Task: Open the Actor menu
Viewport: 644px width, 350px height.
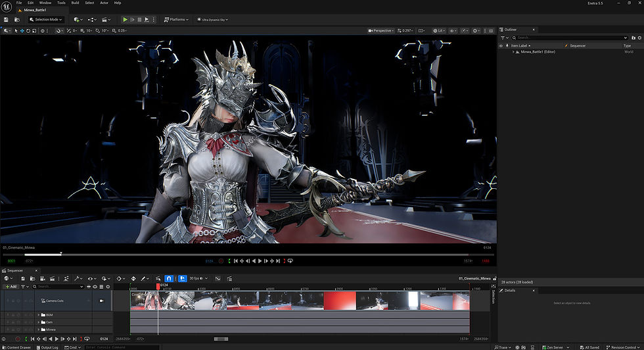Action: (x=104, y=3)
